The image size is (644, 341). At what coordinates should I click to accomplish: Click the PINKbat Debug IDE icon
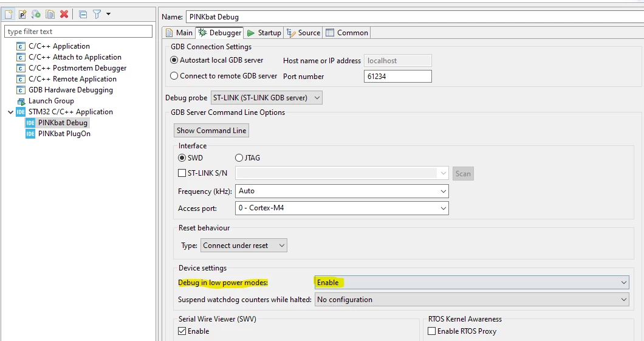click(x=30, y=123)
